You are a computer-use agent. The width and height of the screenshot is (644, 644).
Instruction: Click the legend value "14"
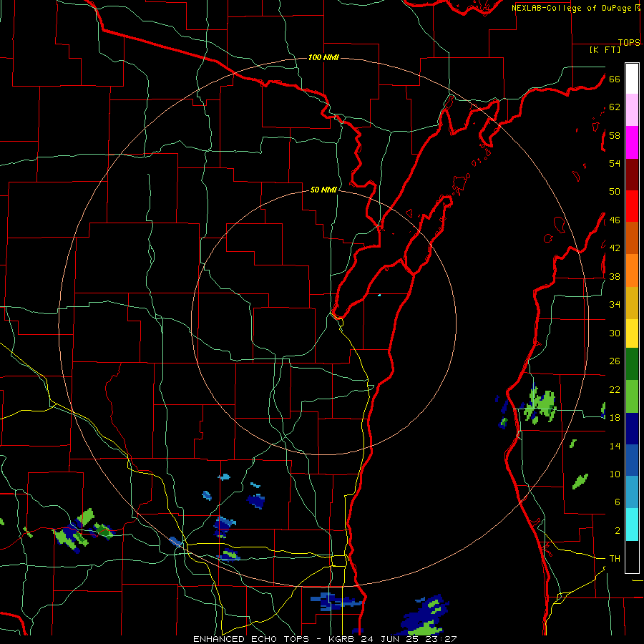pyautogui.click(x=615, y=446)
